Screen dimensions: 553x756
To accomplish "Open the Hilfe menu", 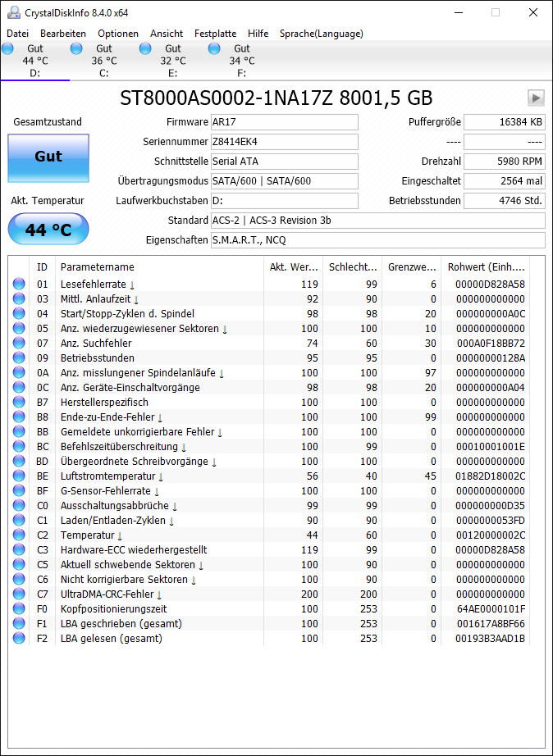I will pos(258,34).
